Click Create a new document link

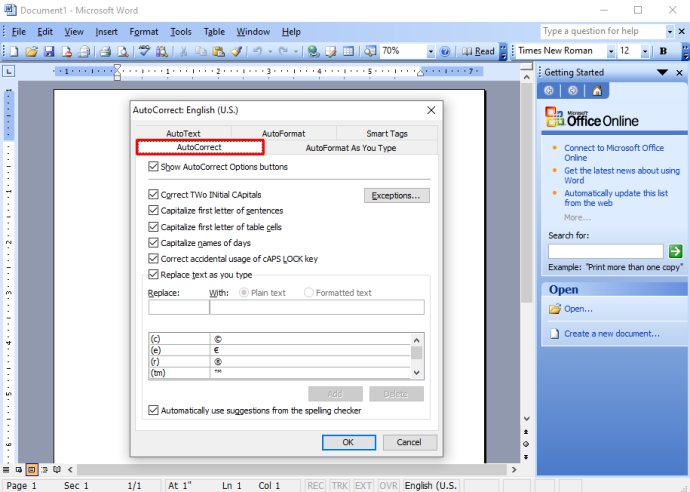click(612, 334)
